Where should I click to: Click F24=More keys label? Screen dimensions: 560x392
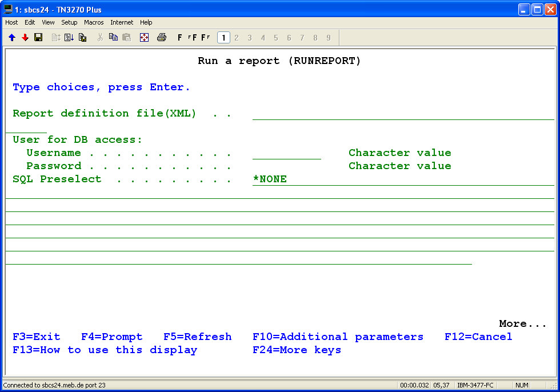click(x=297, y=350)
